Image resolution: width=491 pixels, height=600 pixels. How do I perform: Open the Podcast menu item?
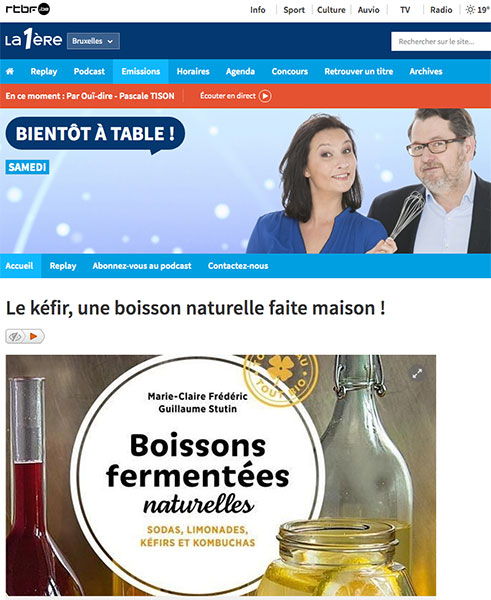[x=89, y=71]
